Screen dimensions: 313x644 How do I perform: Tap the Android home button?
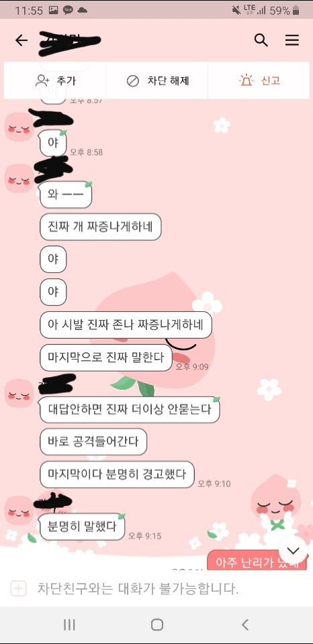coord(156,625)
